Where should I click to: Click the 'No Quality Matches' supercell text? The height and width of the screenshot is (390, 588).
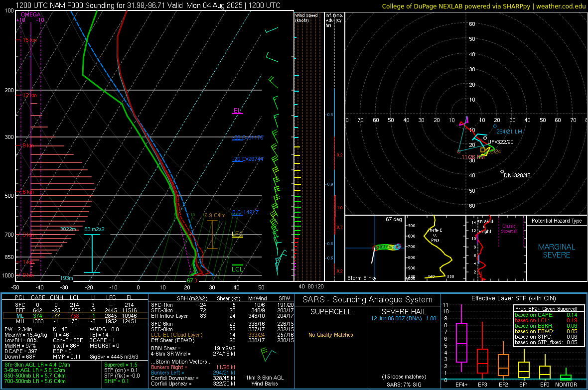(x=331, y=335)
